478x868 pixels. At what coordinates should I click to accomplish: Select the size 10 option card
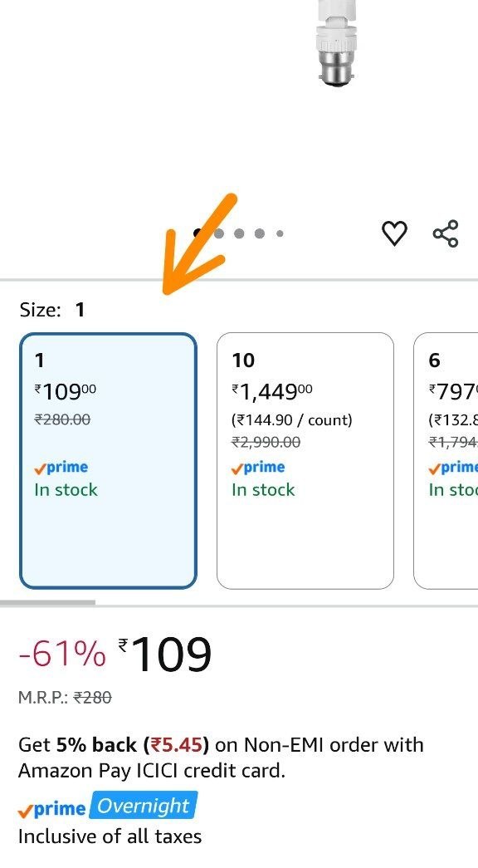[305, 460]
